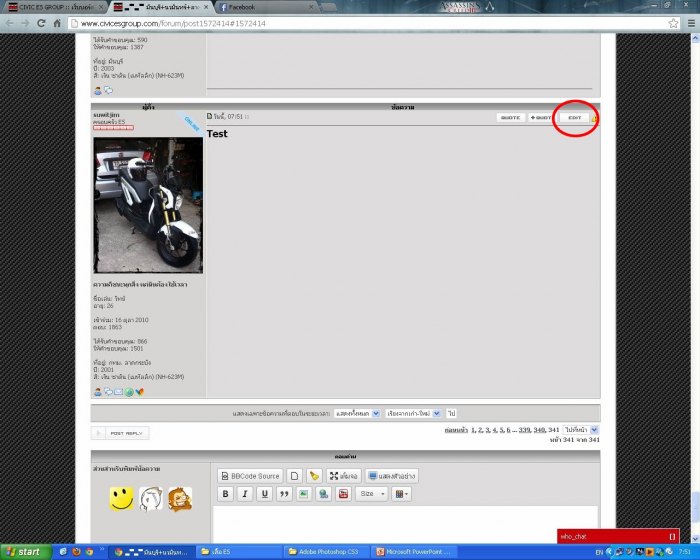Open the text color palette dropdown
This screenshot has width=700, height=560.
point(401,494)
